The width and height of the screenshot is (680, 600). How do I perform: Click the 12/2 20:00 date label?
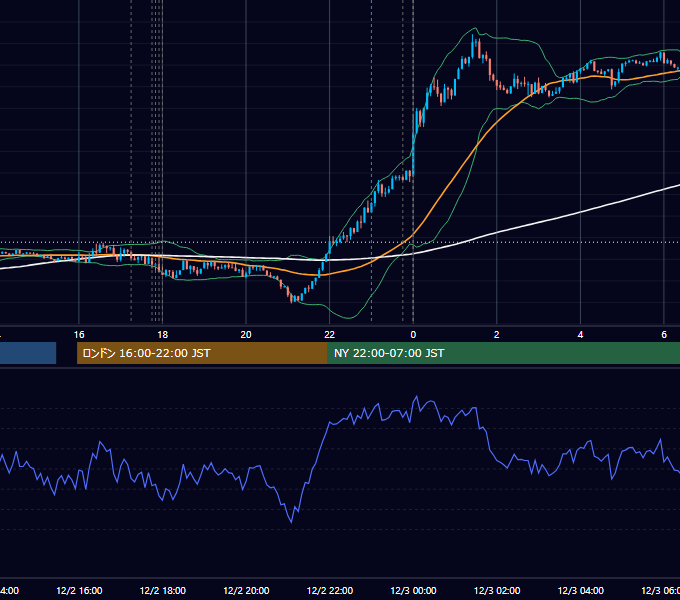[x=246, y=591]
